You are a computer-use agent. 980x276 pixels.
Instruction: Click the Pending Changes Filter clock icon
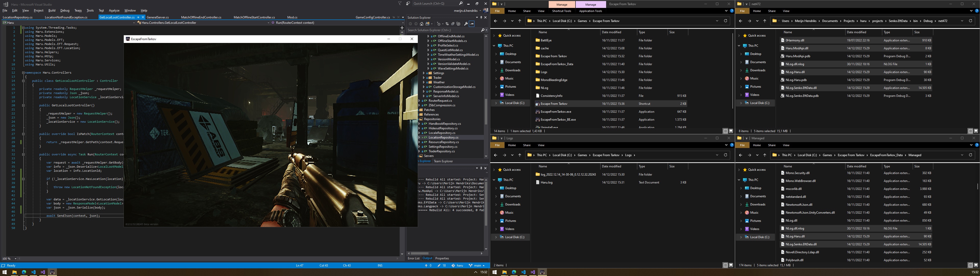(x=439, y=24)
